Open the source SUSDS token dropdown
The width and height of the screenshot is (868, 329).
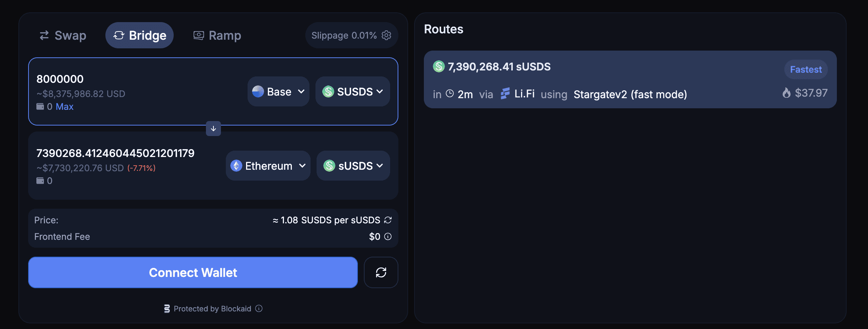(353, 91)
